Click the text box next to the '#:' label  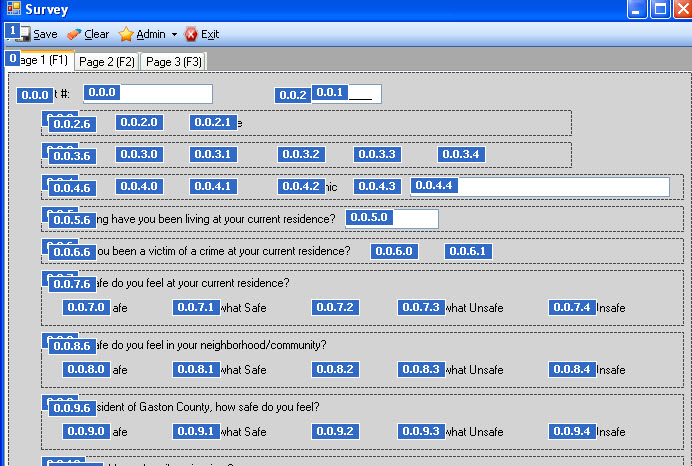click(x=148, y=94)
